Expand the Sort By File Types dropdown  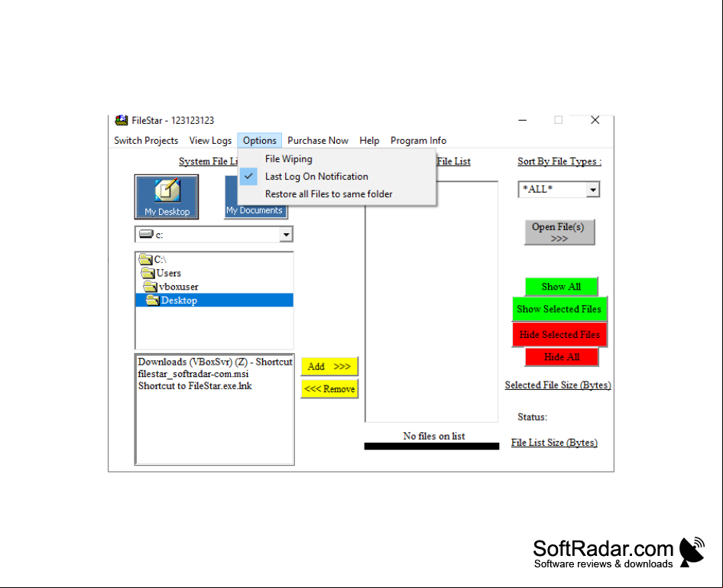[593, 190]
